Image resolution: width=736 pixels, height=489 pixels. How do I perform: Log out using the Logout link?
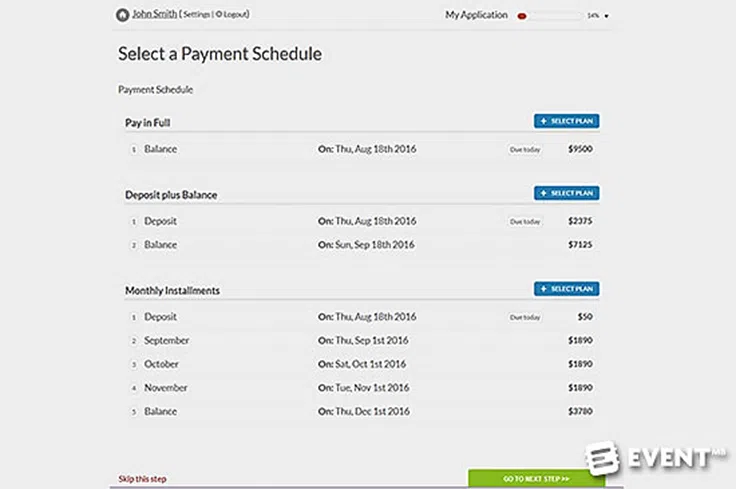(x=233, y=15)
